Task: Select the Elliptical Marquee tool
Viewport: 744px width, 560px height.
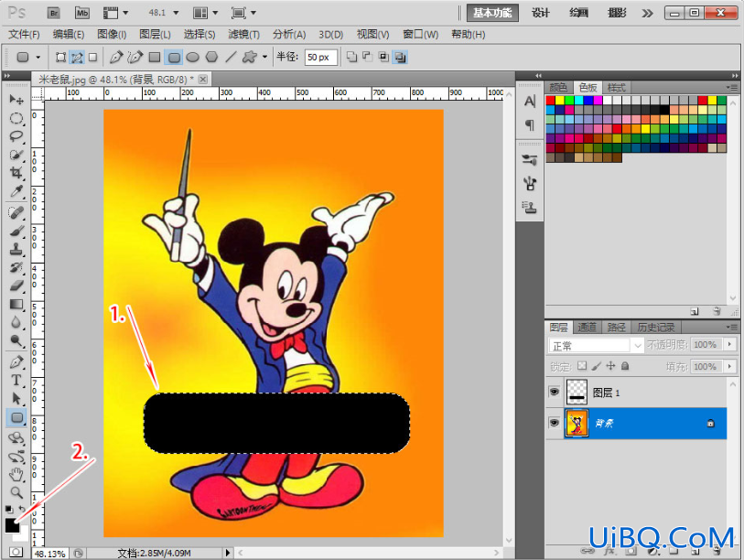Action: point(16,118)
